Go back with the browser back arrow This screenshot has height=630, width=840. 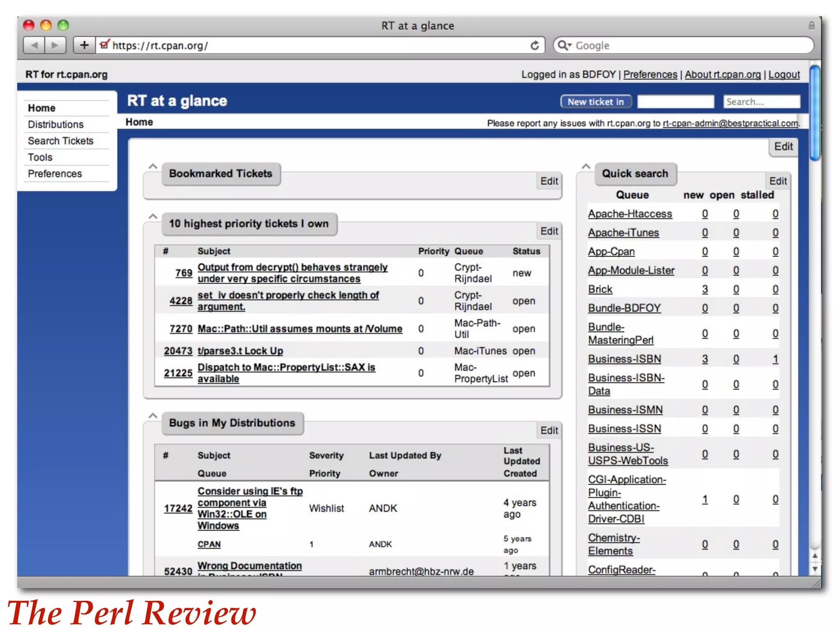34,45
